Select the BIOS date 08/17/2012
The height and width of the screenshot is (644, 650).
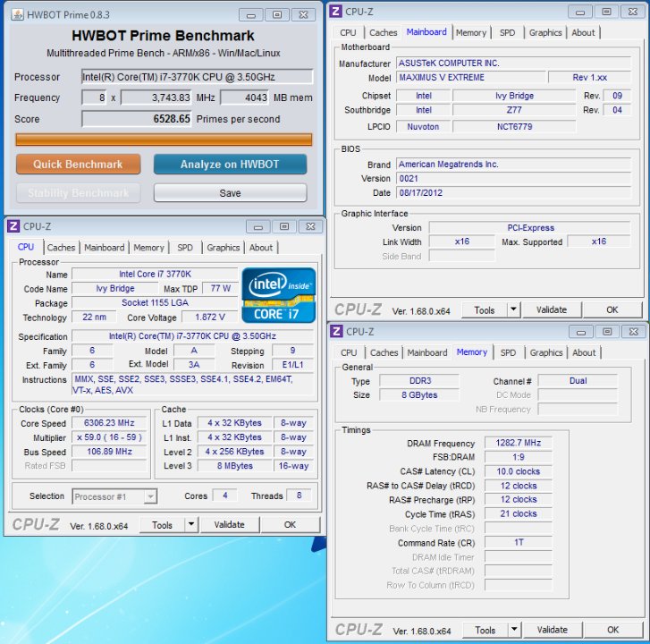(x=513, y=193)
